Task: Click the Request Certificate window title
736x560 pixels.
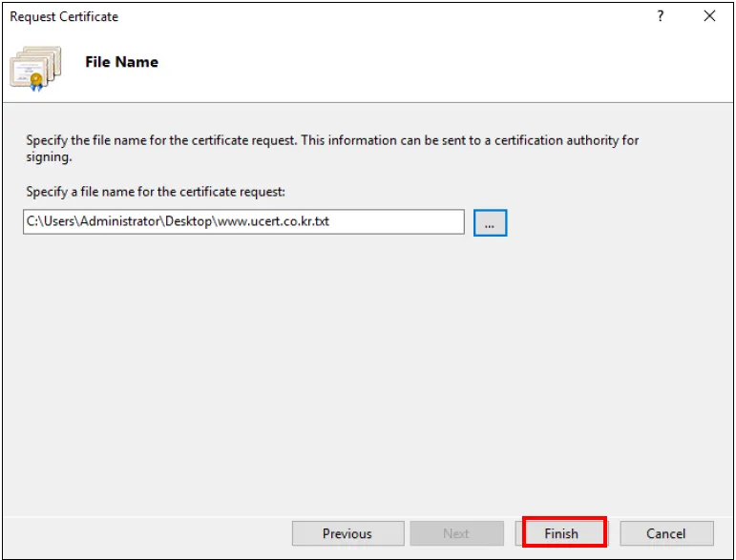Action: pos(64,16)
